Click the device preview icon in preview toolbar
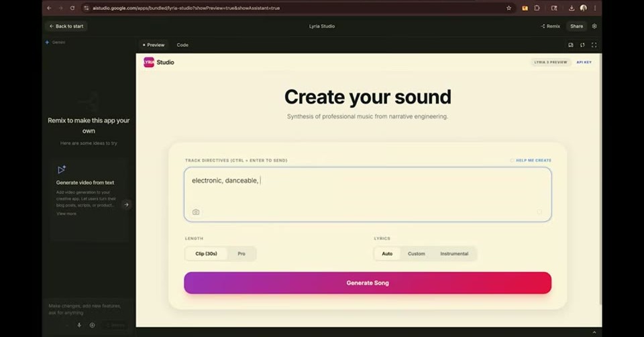Screen dimensions: 644x337 coord(571,45)
